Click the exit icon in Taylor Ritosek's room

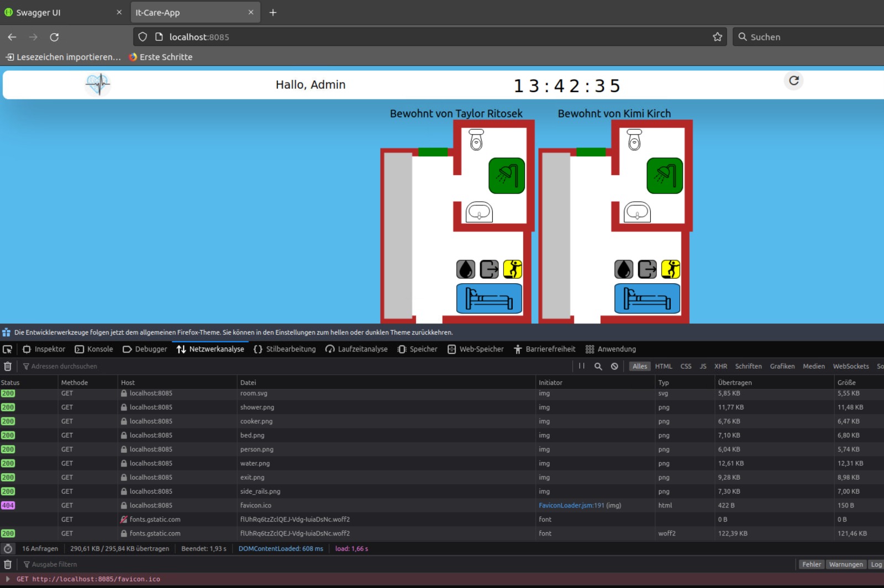tap(489, 269)
